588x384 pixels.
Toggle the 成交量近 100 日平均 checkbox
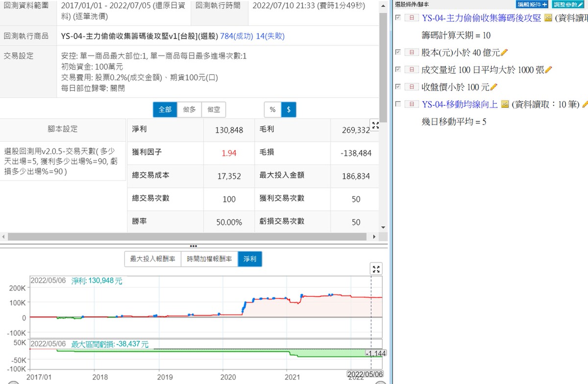tap(398, 69)
